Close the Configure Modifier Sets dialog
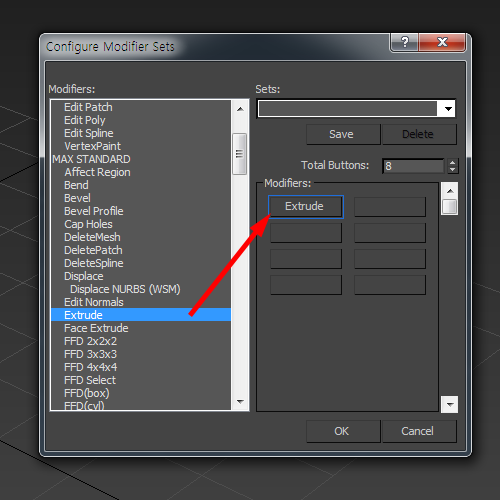This screenshot has height=500, width=500. tap(442, 42)
